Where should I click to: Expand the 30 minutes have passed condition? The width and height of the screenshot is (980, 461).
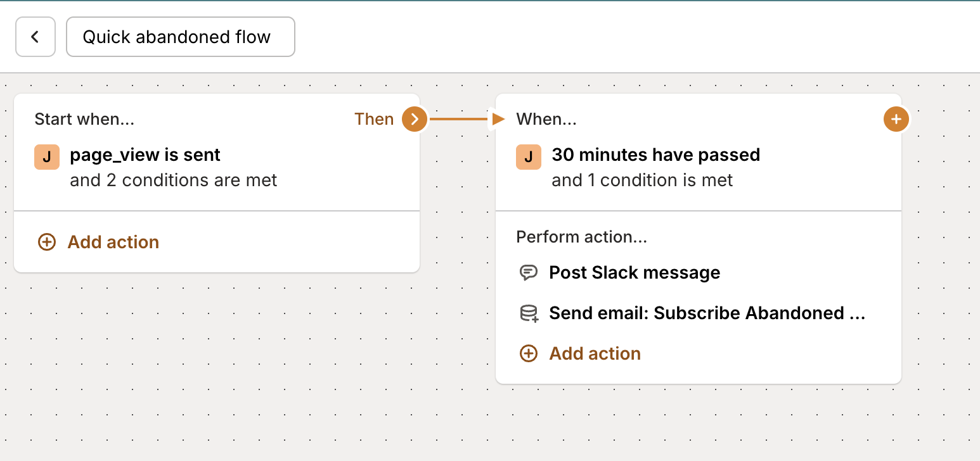point(655,155)
